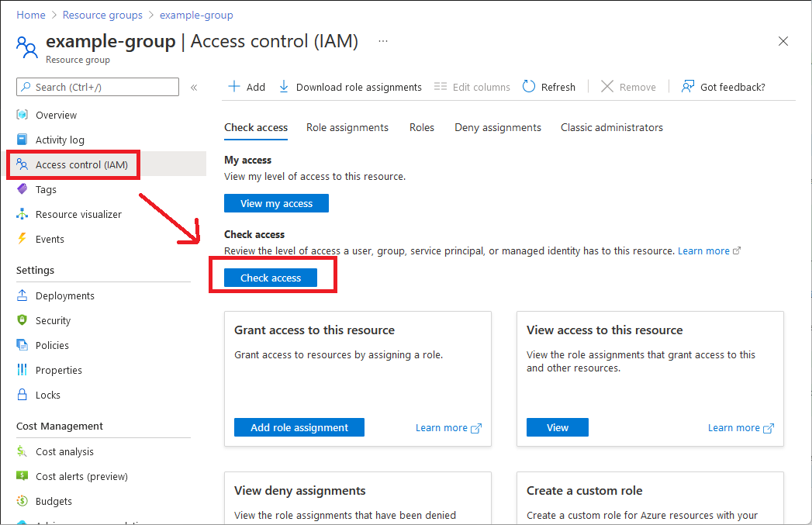Select Budgets label under Cost Management
Image resolution: width=812 pixels, height=525 pixels.
[54, 501]
